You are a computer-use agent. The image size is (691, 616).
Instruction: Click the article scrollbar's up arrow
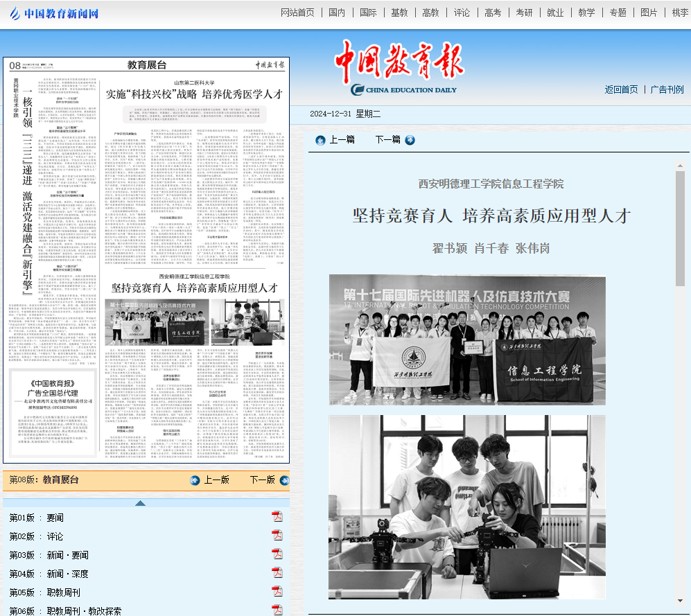pos(680,166)
